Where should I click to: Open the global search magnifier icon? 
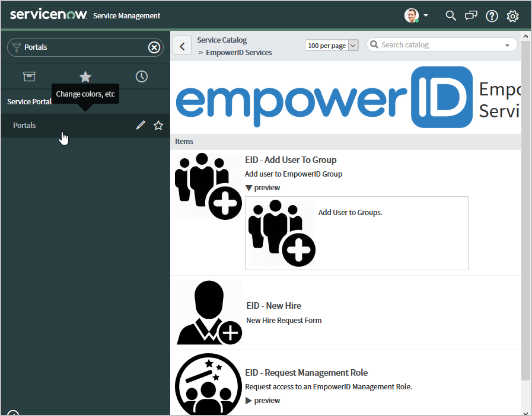click(x=451, y=16)
